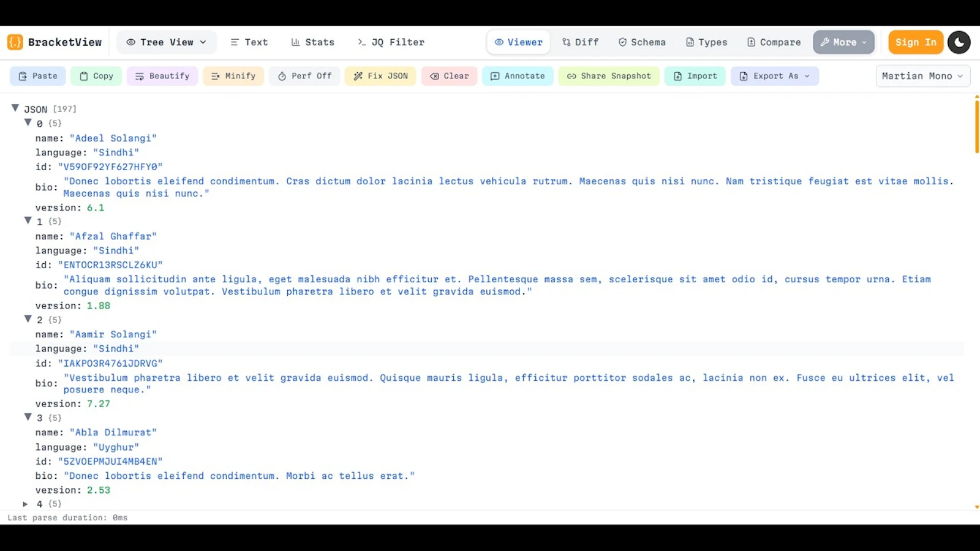Image resolution: width=980 pixels, height=551 pixels.
Task: Open the Compare tab
Action: pos(774,42)
